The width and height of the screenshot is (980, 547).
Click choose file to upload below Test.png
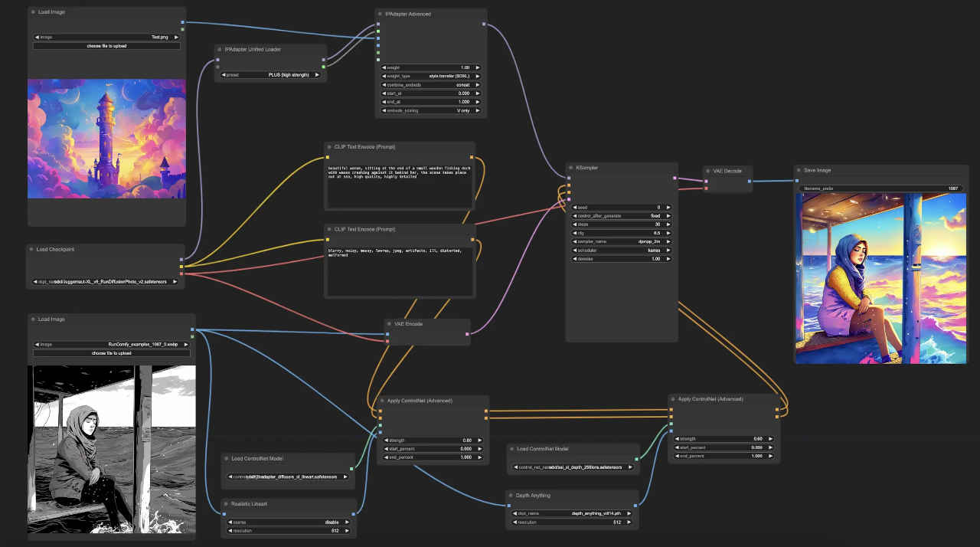point(106,46)
